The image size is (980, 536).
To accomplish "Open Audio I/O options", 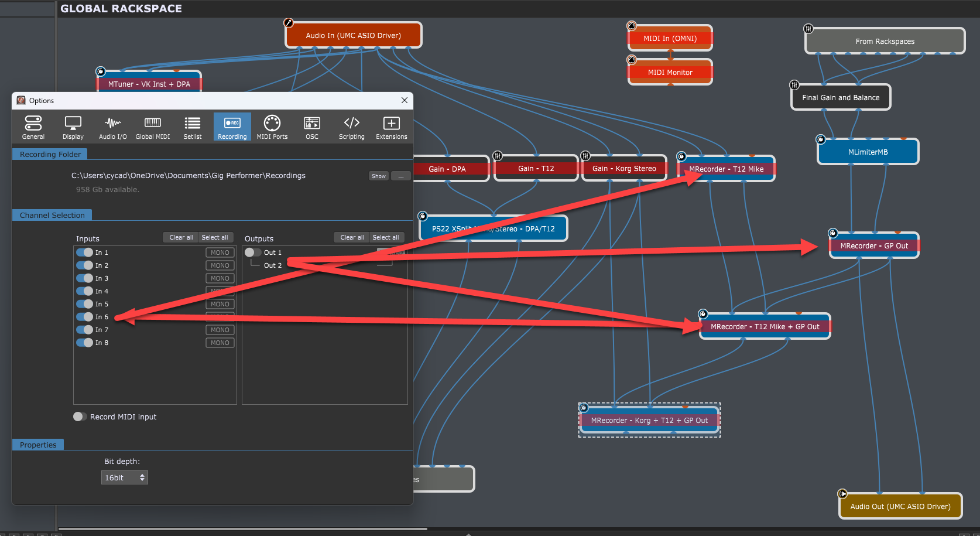I will tap(113, 127).
